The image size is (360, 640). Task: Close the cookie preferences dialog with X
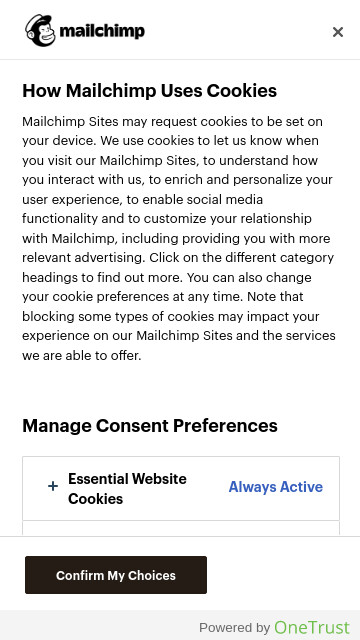tap(338, 32)
